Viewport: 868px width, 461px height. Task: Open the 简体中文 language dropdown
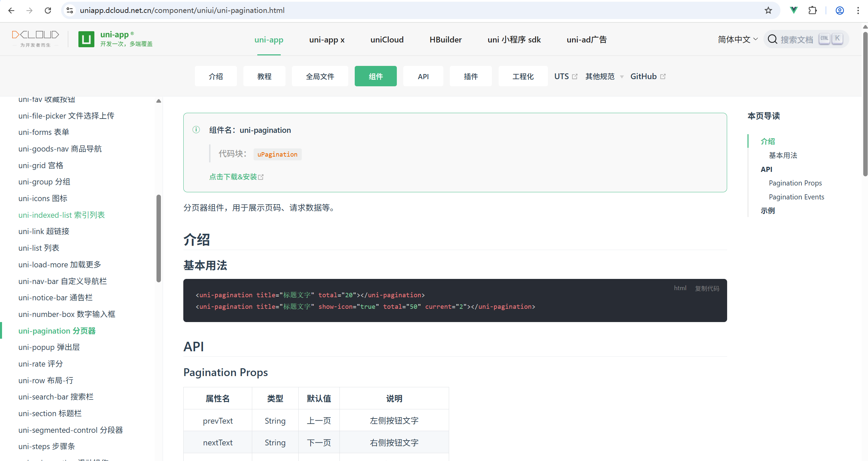coord(738,39)
